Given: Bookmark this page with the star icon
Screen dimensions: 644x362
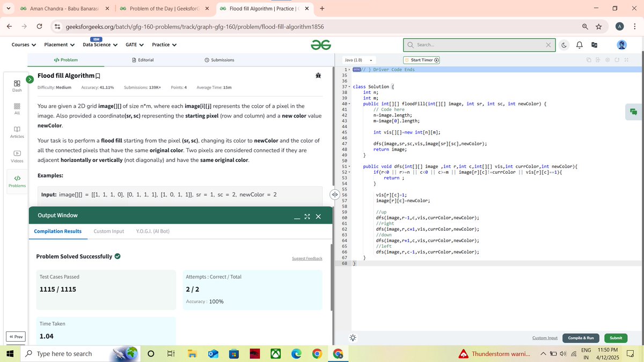Looking at the screenshot, I should (x=598, y=26).
